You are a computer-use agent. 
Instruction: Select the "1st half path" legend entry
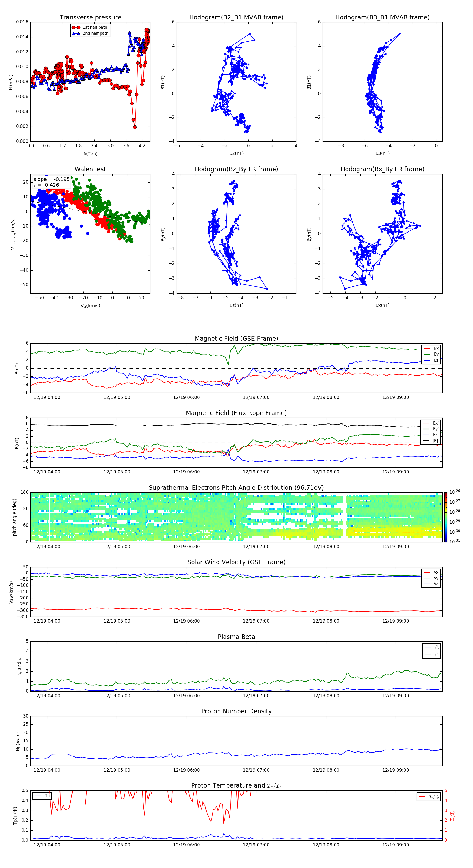pyautogui.click(x=90, y=27)
